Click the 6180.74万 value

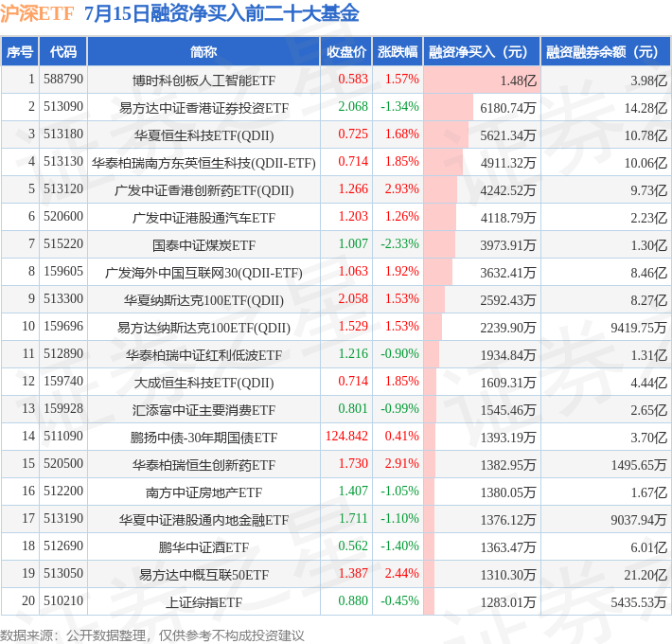(508, 108)
